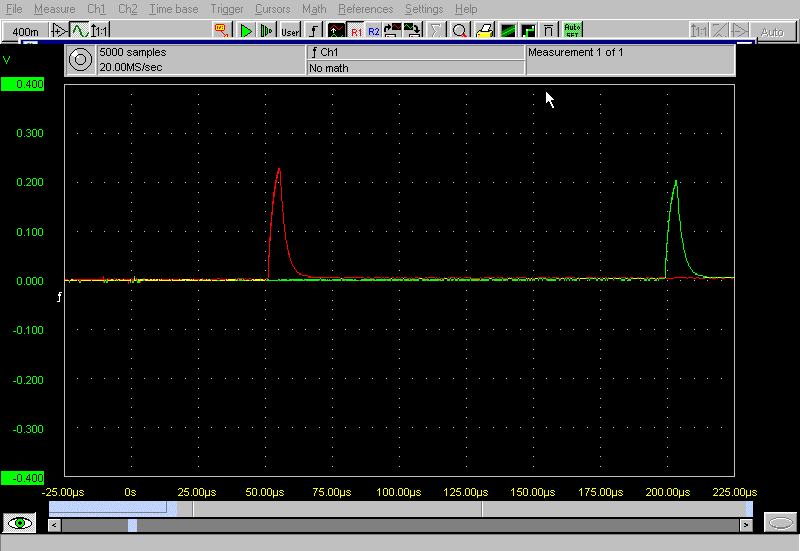Click the oval button at bottom right
This screenshot has width=800, height=551.
click(x=780, y=523)
